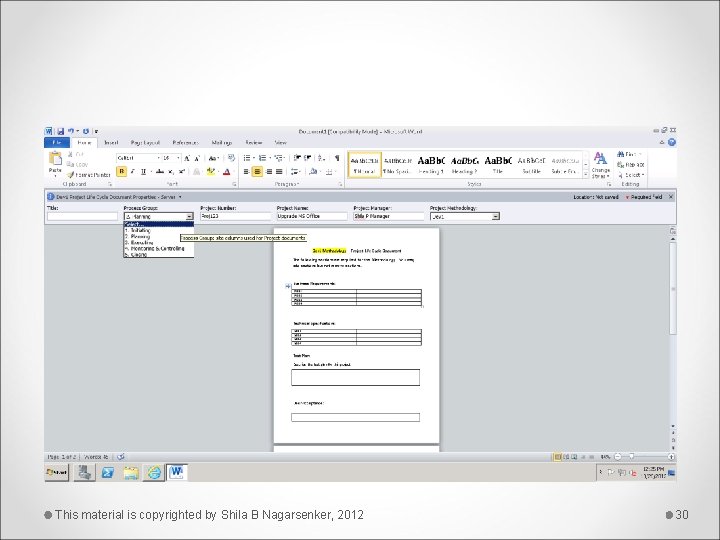Viewport: 720px width, 540px height.
Task: Apply subscript formatting
Action: (171, 172)
